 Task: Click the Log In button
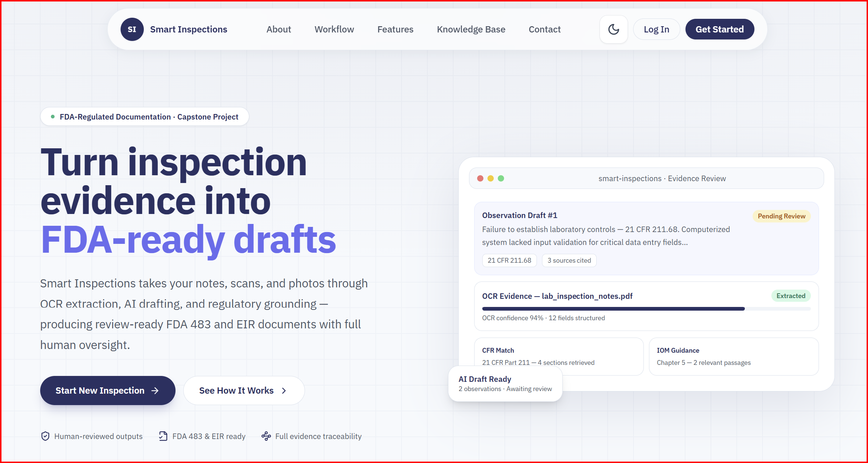click(x=656, y=29)
